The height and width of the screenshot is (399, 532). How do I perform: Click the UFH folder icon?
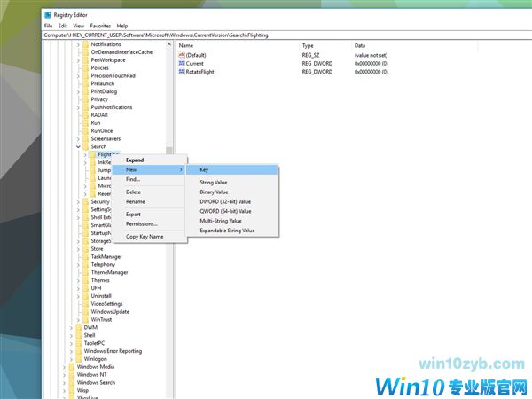(85, 288)
